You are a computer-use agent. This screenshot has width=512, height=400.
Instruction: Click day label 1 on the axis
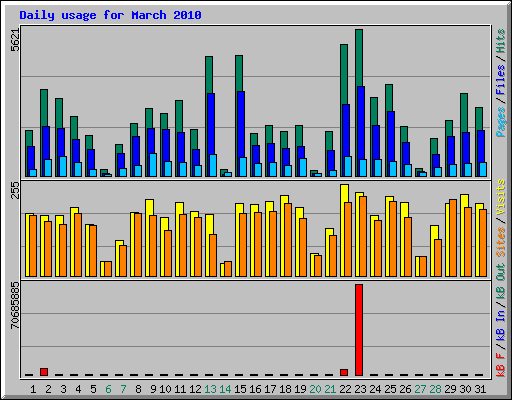[x=33, y=389]
